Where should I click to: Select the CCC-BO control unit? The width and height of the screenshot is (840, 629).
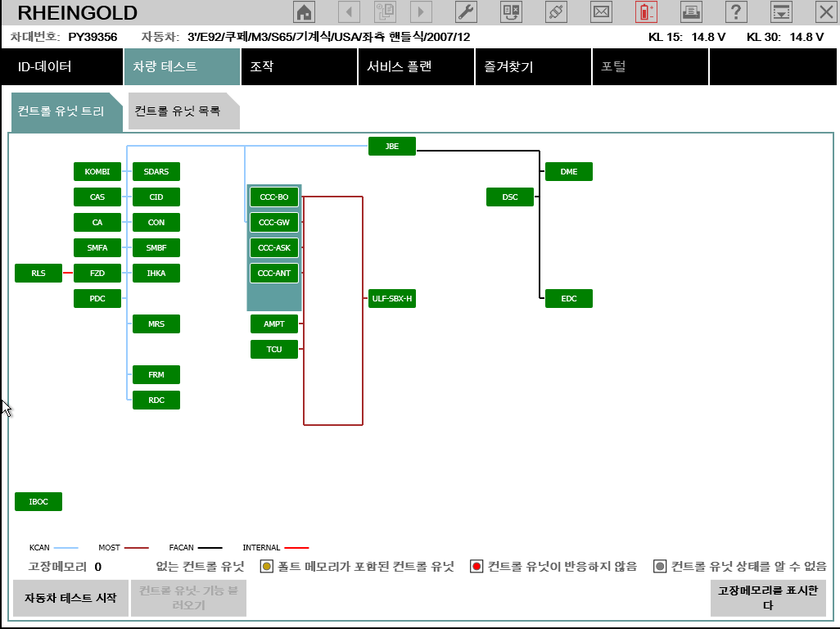click(274, 197)
